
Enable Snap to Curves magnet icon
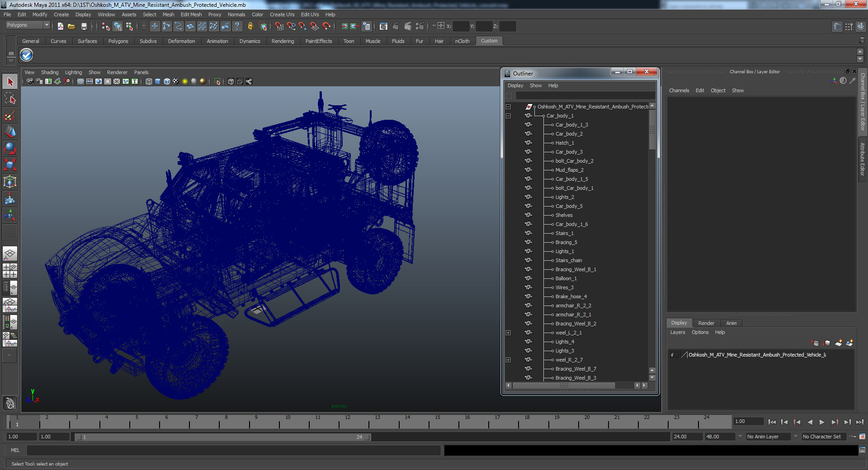pos(291,26)
